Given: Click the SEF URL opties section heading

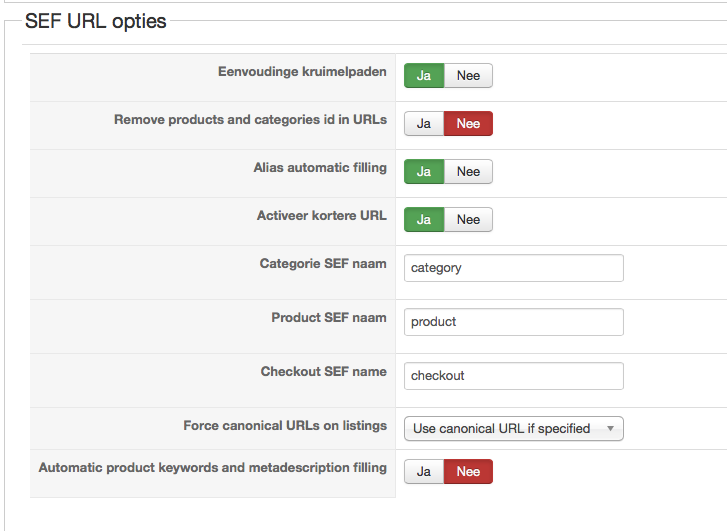Looking at the screenshot, I should 95,21.
